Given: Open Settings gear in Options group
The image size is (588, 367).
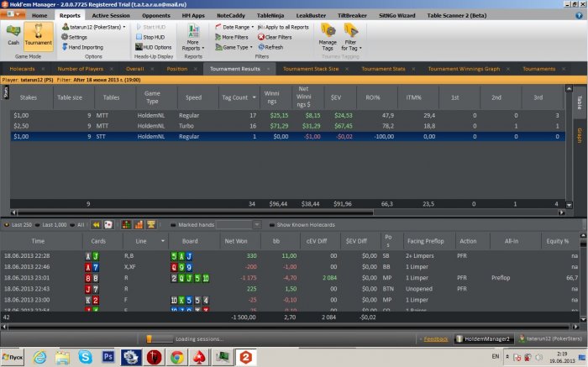Looking at the screenshot, I should [x=74, y=37].
